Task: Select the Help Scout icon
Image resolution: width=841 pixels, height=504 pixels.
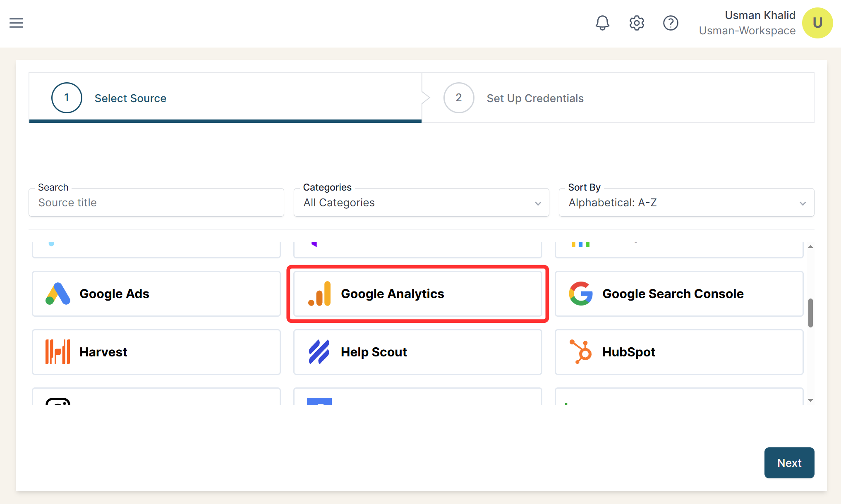Action: (x=319, y=352)
